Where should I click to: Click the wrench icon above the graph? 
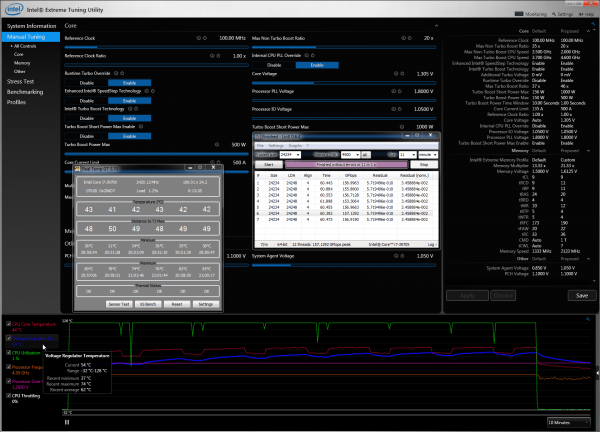pyautogui.click(x=588, y=319)
